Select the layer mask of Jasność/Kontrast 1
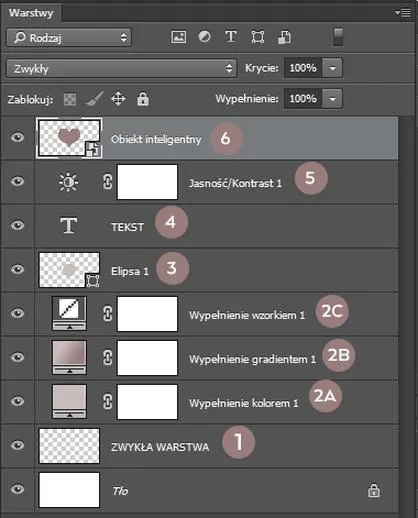Image resolution: width=418 pixels, height=518 pixels. 147,182
